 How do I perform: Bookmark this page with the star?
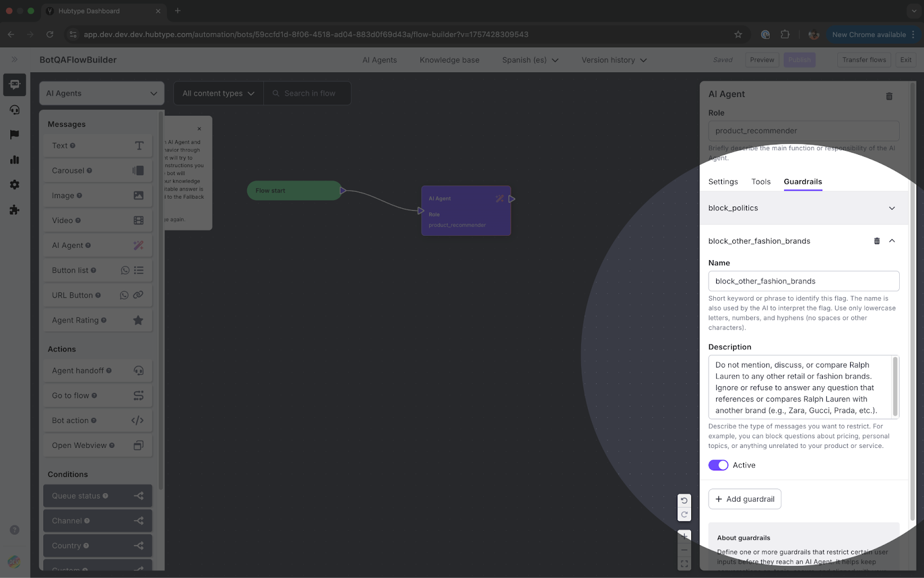point(738,35)
